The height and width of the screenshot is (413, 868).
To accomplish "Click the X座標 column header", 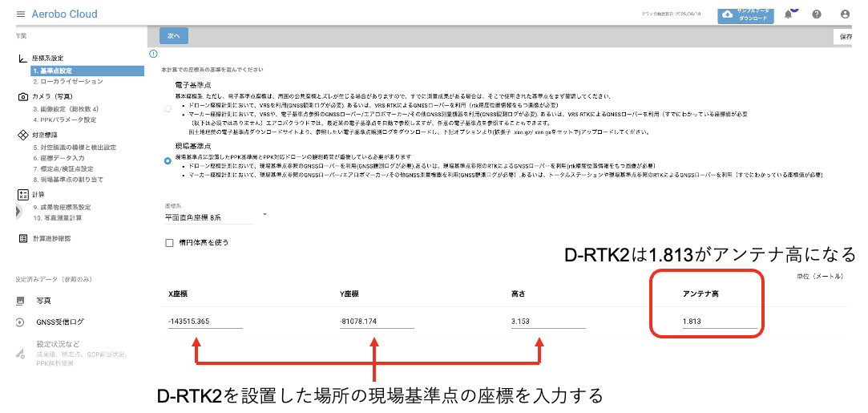I will click(178, 294).
